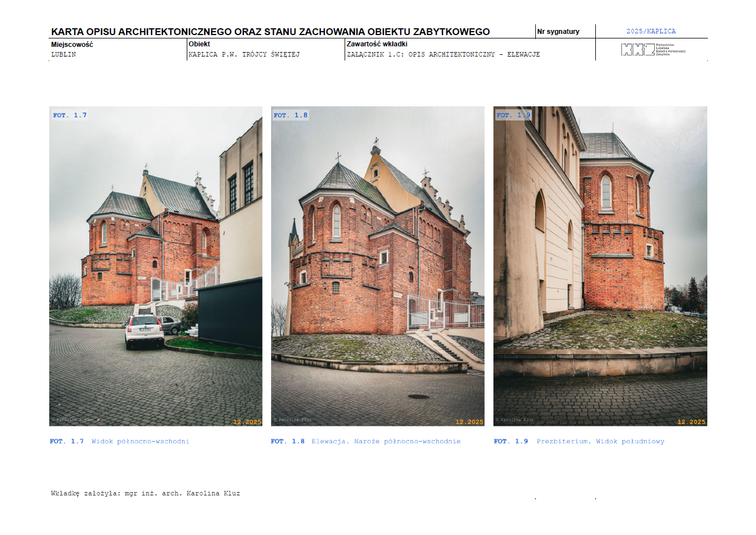Click the KKZ logo in the header
The width and height of the screenshot is (756, 535).
pos(638,50)
